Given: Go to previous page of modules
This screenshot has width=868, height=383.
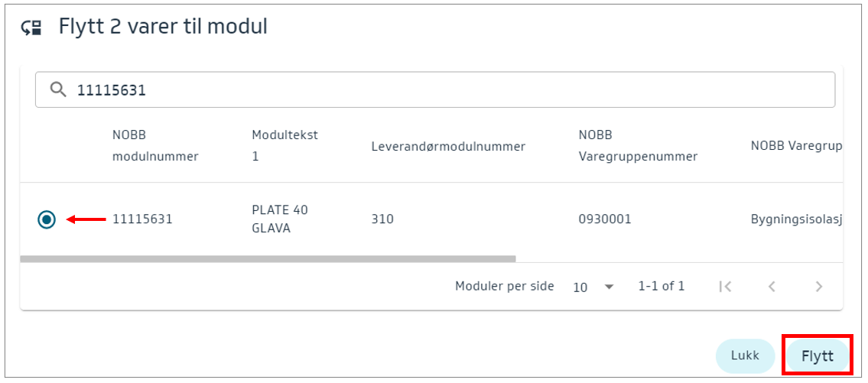Looking at the screenshot, I should tap(772, 287).
